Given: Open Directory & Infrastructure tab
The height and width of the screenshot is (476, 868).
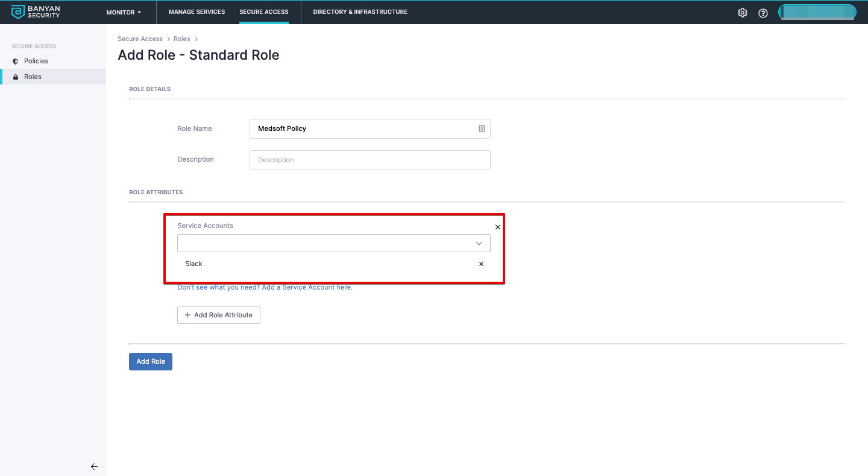Looking at the screenshot, I should click(360, 12).
